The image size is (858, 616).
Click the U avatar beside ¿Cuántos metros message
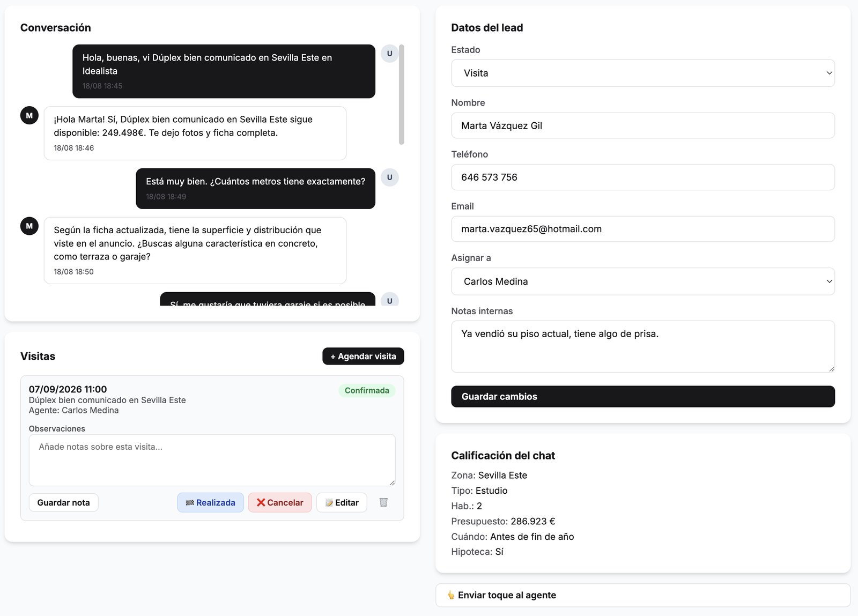389,177
